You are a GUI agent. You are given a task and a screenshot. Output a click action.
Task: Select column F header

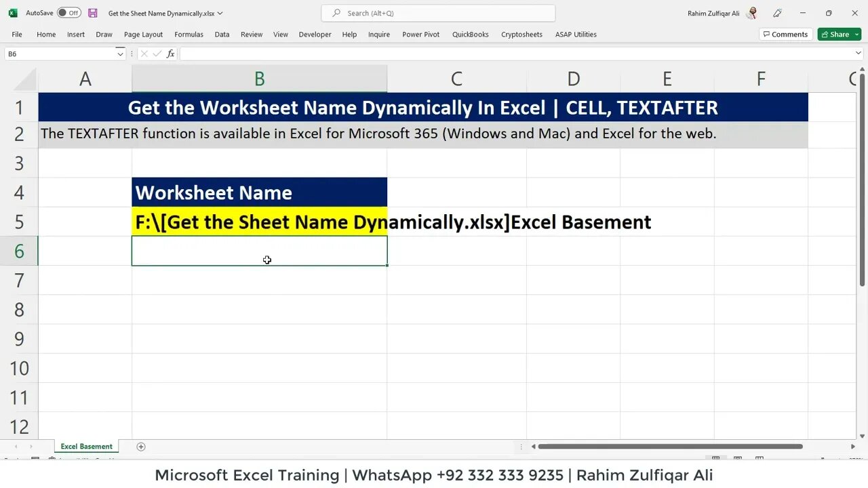pyautogui.click(x=761, y=79)
